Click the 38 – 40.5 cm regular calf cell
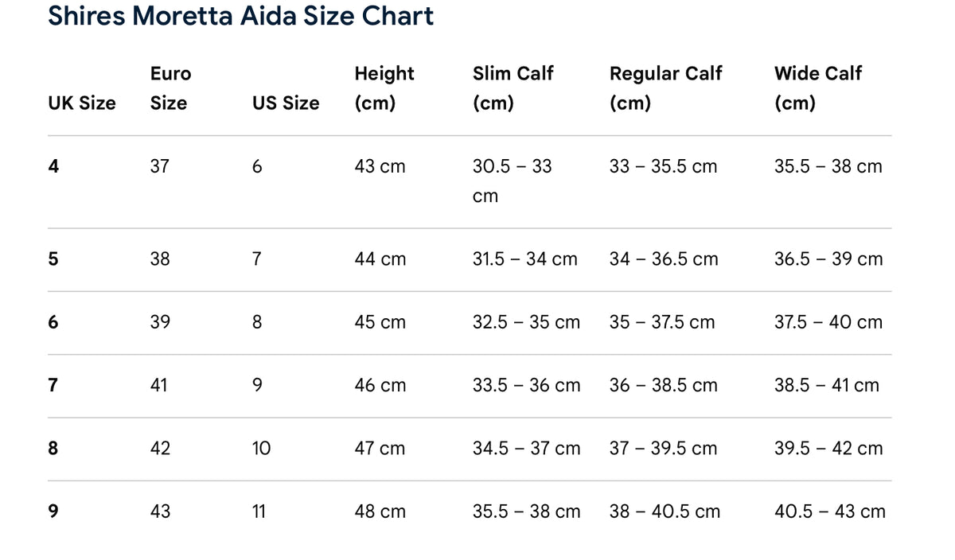Viewport: 955px width, 560px height. click(x=665, y=511)
